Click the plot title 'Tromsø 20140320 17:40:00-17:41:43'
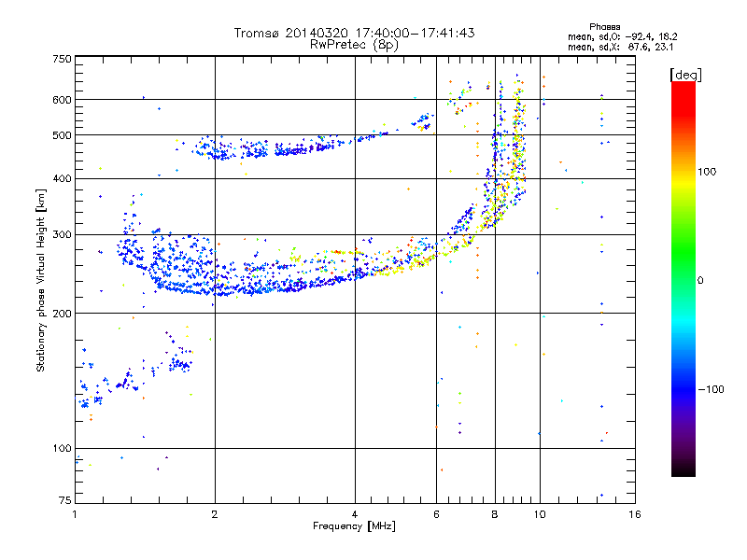Image resolution: width=747 pixels, height=560 pixels. coord(354,33)
